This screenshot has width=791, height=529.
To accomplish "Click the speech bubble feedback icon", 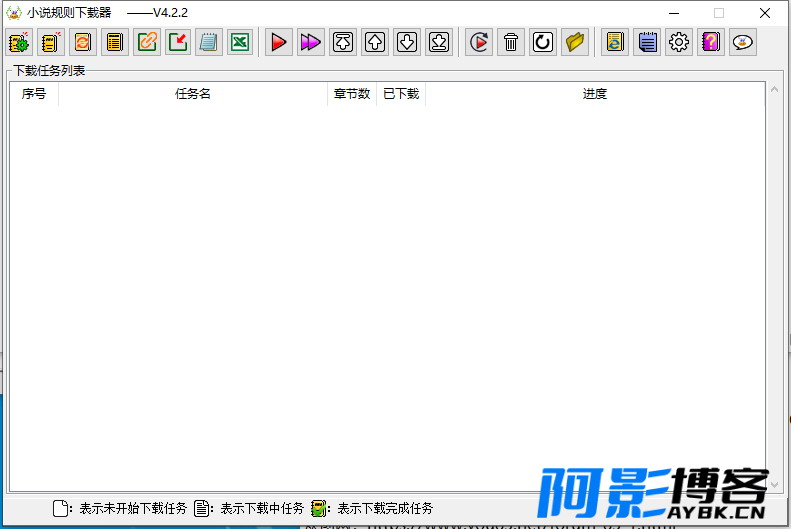I will [743, 42].
